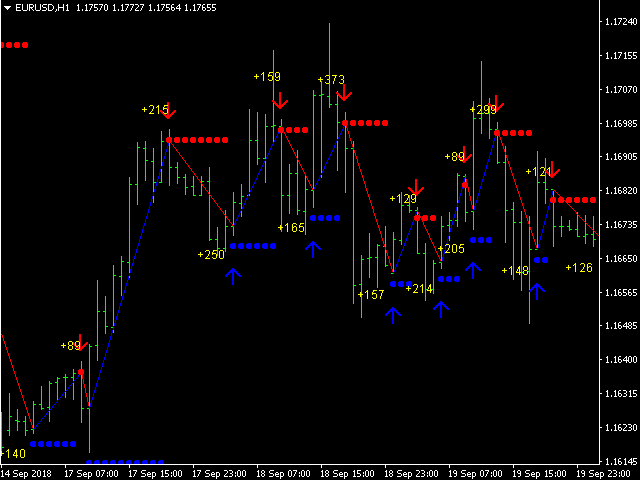The image size is (640, 480).
Task: Click the 1.17240 price scale value
Action: click(620, 22)
